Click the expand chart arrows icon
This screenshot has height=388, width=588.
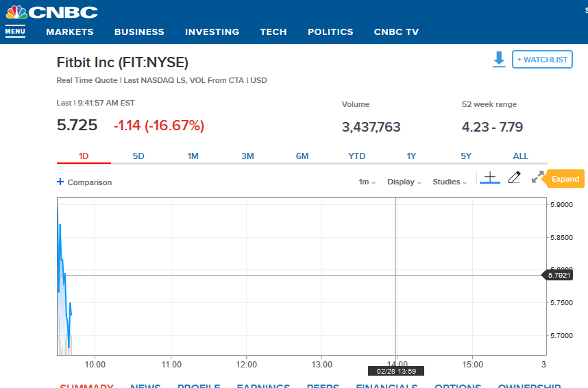[538, 177]
